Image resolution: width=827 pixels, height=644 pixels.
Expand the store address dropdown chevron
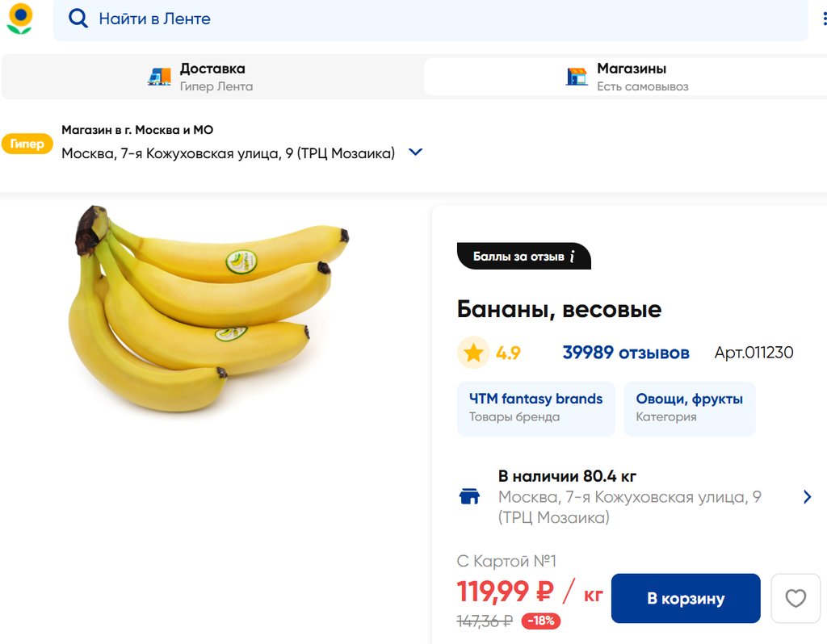click(x=416, y=153)
